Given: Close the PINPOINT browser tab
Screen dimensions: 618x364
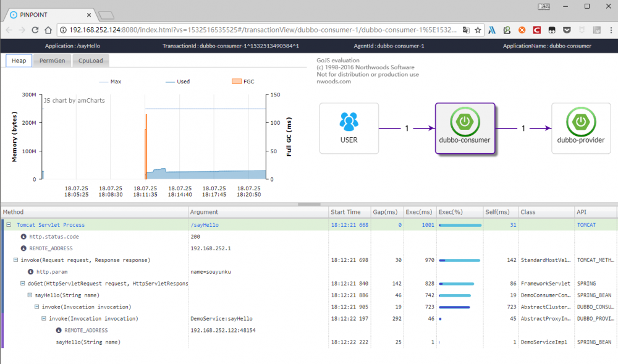Looking at the screenshot, I should pyautogui.click(x=88, y=15).
